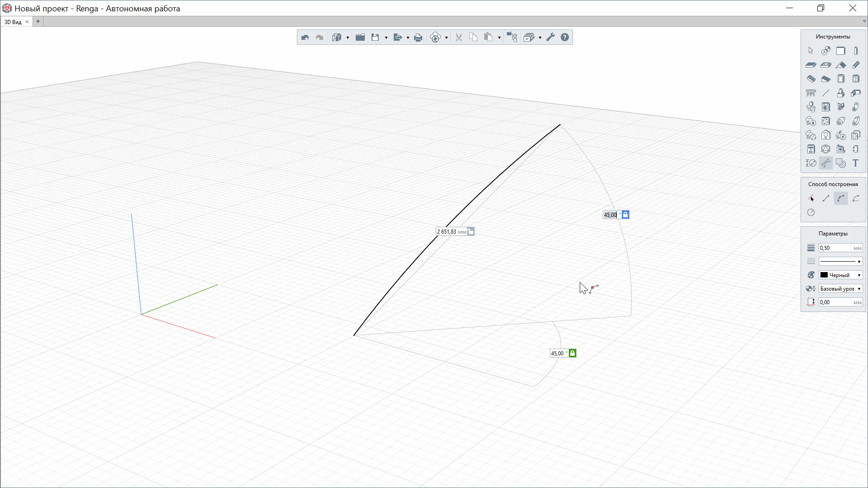Viewport: 868px width, 488px height.
Task: Select the Floor slab tool
Action: tap(811, 65)
